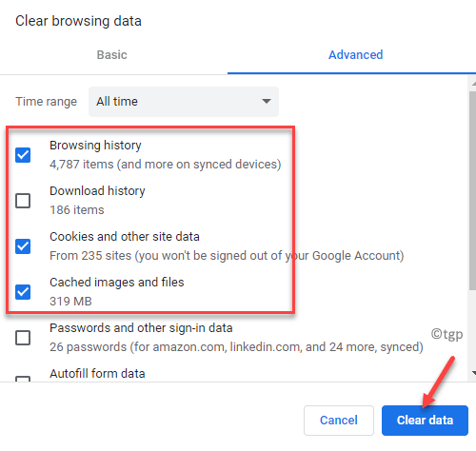Click the Autofill form data label

pos(97,374)
